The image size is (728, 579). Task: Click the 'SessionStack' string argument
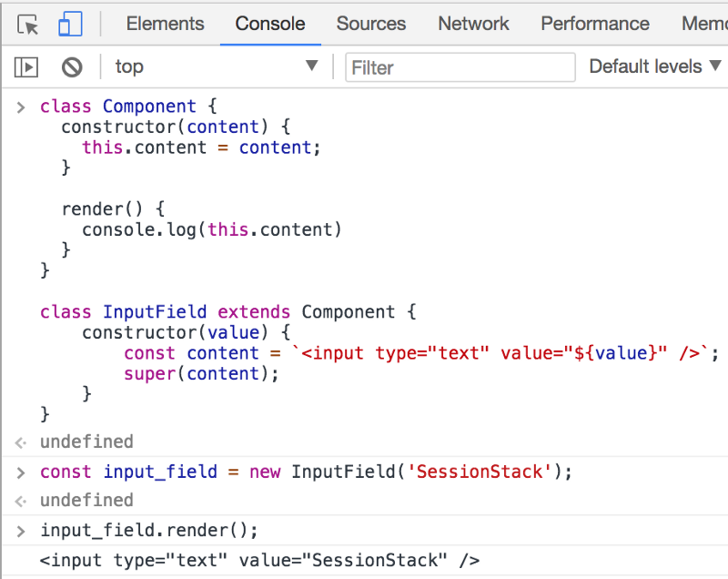479,472
